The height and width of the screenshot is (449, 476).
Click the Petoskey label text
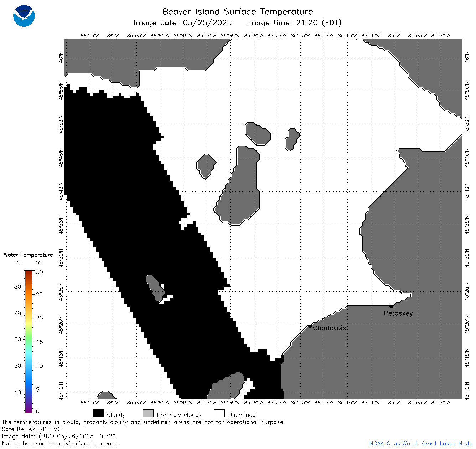pyautogui.click(x=398, y=313)
